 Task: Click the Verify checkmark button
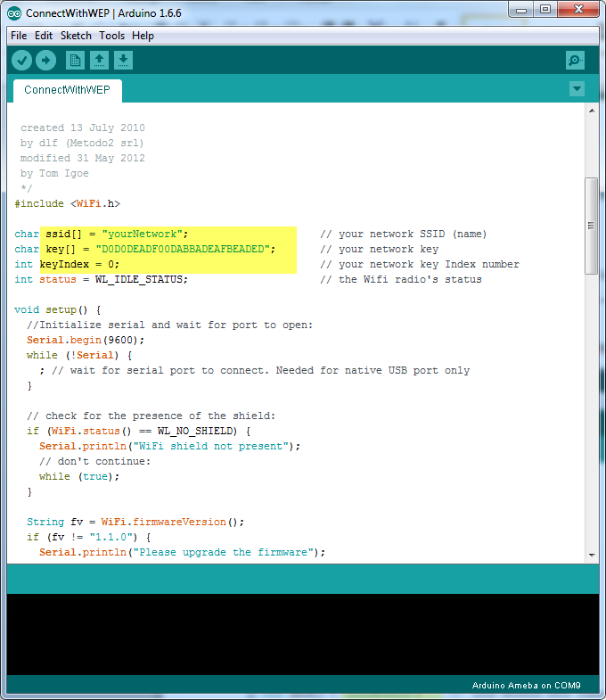[21, 61]
